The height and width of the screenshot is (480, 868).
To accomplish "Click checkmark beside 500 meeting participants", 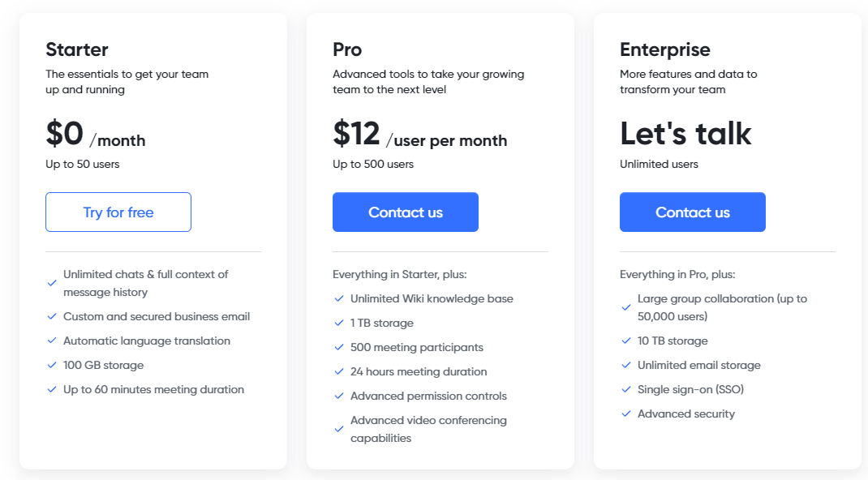I will pos(339,348).
